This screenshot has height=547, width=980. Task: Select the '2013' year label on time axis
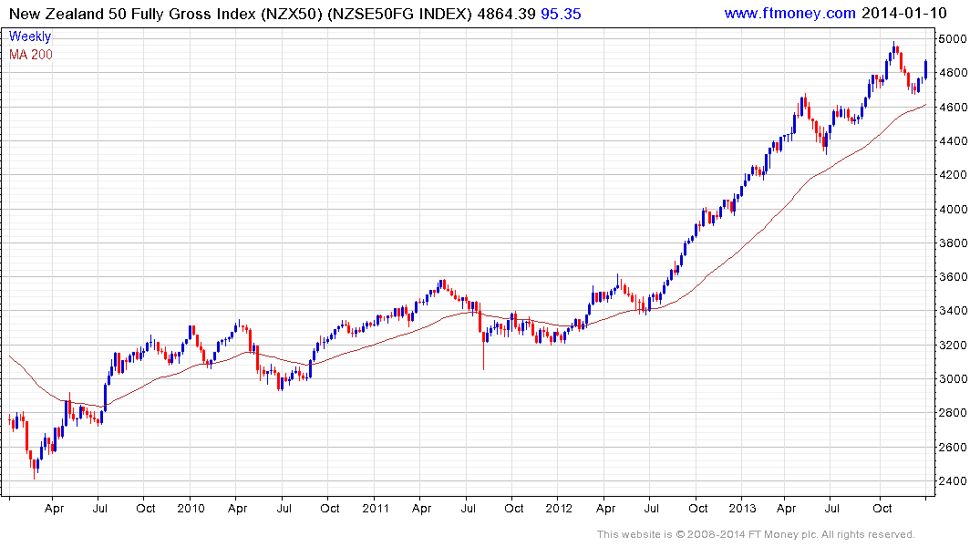(x=742, y=508)
